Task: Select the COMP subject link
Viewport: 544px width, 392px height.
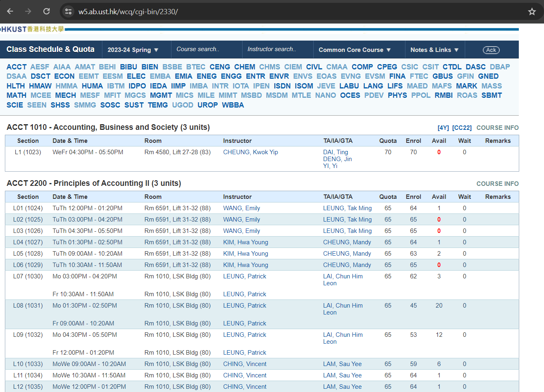Action: click(362, 67)
